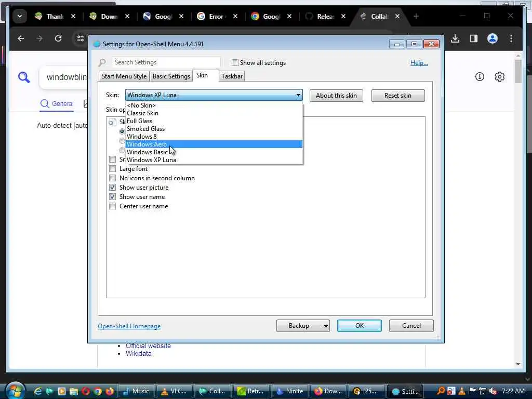Open Chrome profile avatar

coord(493,38)
